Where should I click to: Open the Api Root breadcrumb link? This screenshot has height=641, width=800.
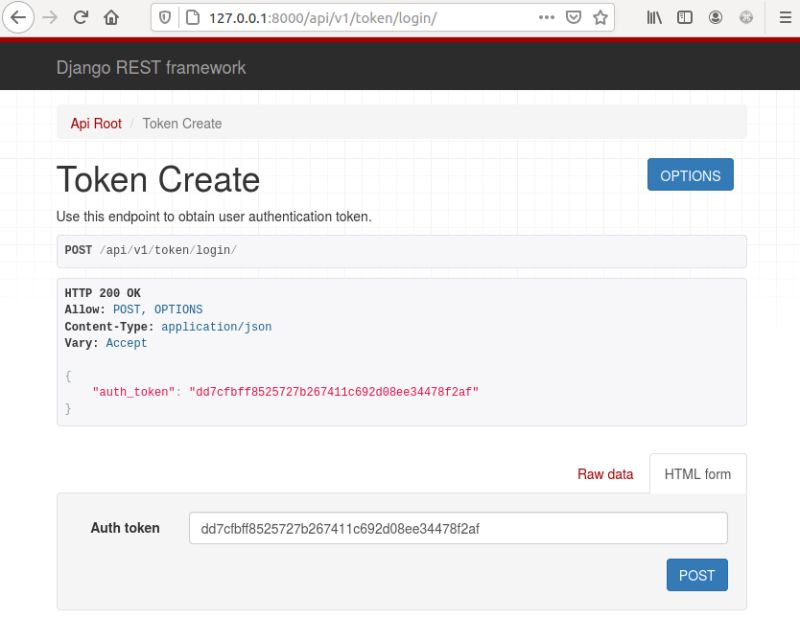95,123
